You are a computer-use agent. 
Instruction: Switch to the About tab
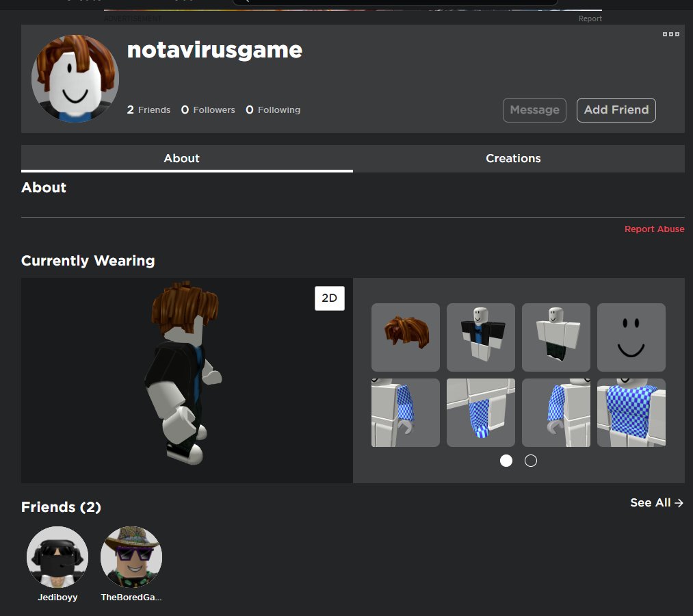coord(187,158)
